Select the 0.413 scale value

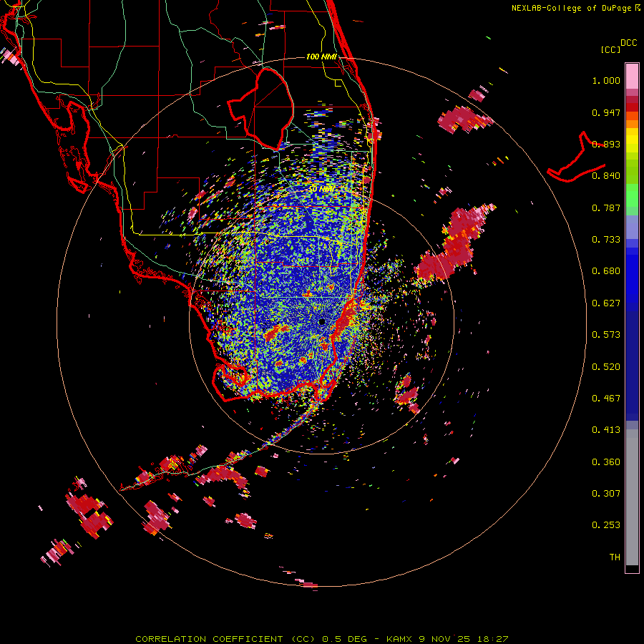click(606, 430)
